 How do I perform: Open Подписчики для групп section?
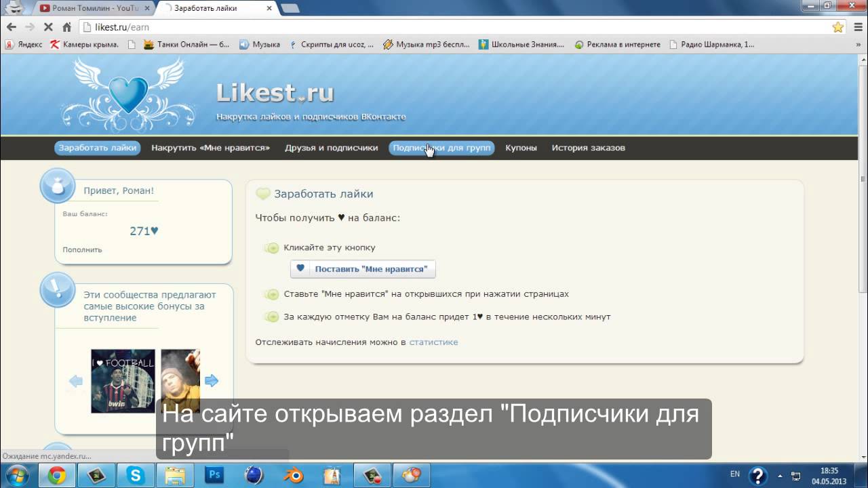pos(441,148)
